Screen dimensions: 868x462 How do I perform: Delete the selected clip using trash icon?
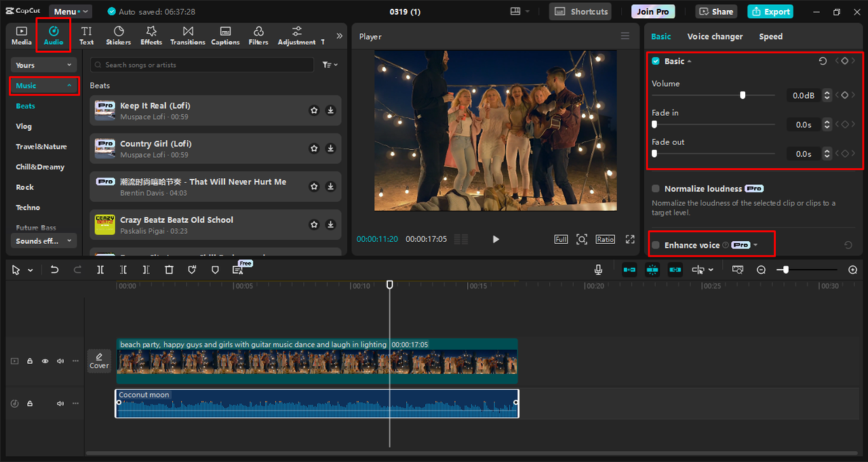[170, 270]
